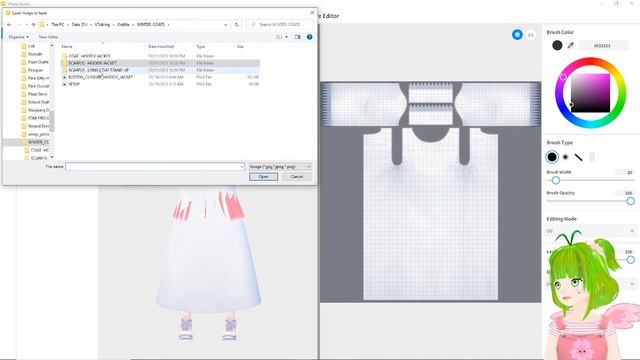Close the Load image to layer dialog
The height and width of the screenshot is (360, 640).
tap(312, 13)
